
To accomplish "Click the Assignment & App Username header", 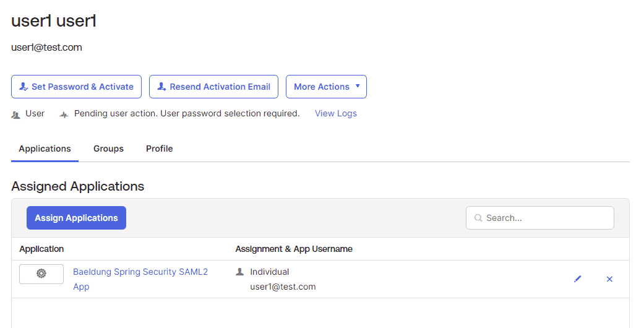I will pos(294,249).
